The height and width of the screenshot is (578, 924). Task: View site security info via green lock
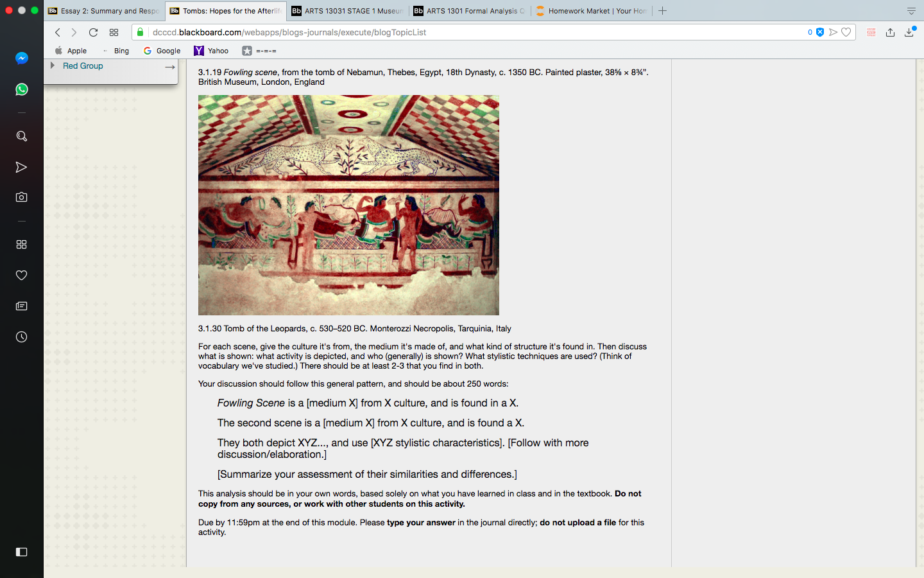click(x=141, y=32)
